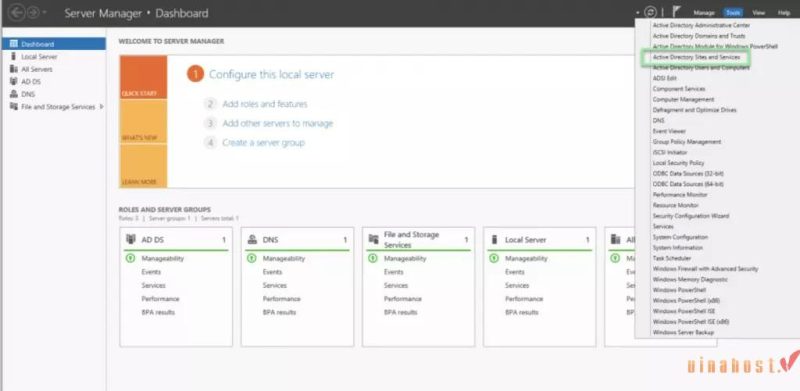This screenshot has width=800, height=391.
Task: Expand File and Storage Services arrow
Action: pyautogui.click(x=102, y=107)
